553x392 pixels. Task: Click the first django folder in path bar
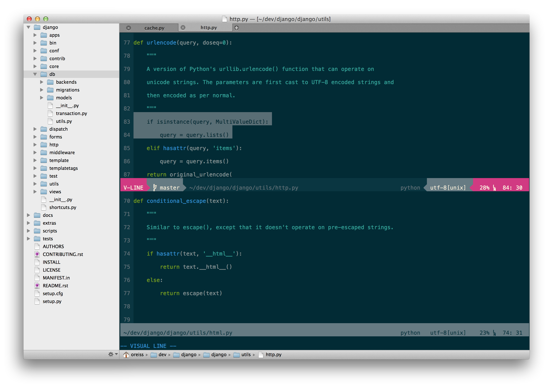pos(185,354)
